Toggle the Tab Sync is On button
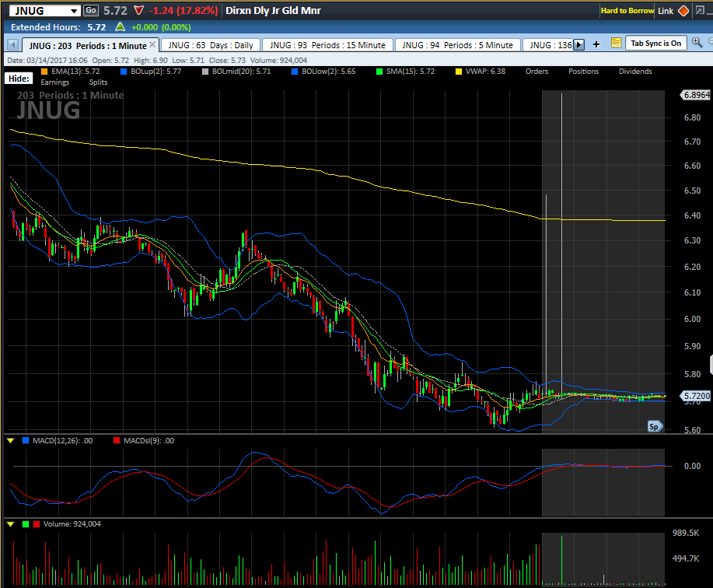713x588 pixels. click(655, 44)
